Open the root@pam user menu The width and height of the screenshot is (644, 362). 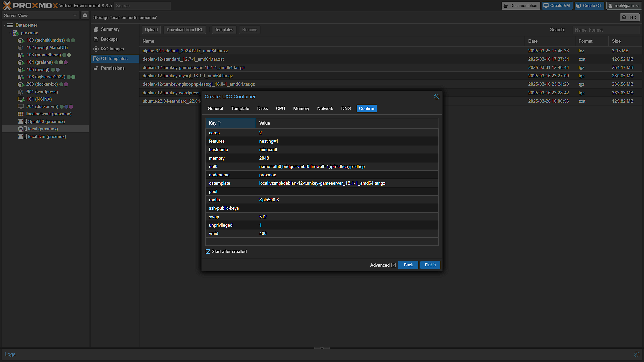(624, 6)
